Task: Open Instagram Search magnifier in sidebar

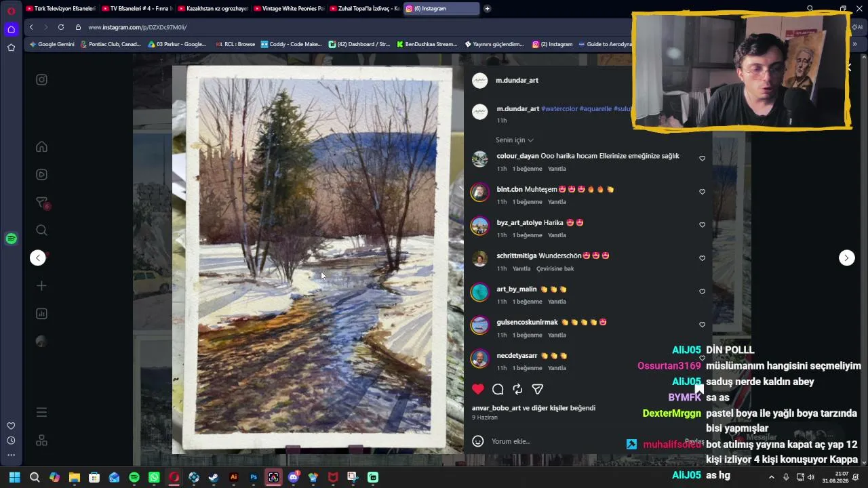Action: tap(41, 230)
